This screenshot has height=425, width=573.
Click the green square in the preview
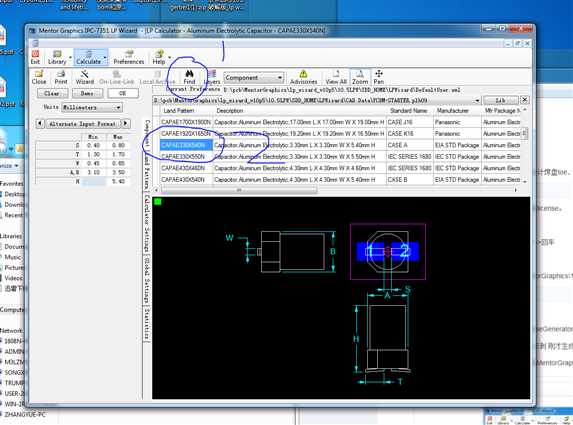click(158, 201)
